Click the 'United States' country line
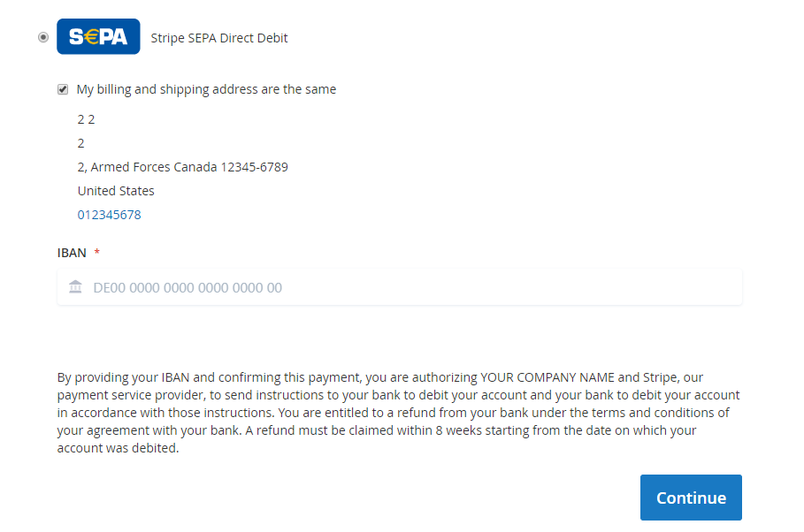The width and height of the screenshot is (804, 532). tap(116, 191)
